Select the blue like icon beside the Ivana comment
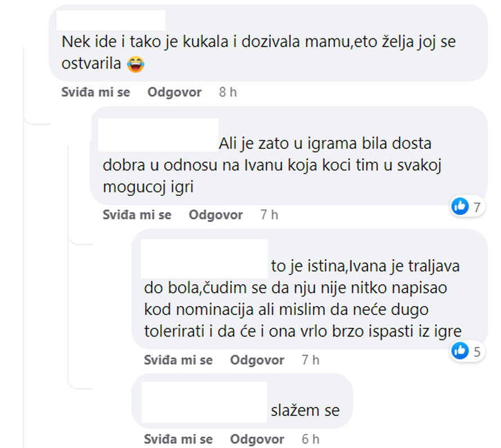501x448 pixels. (459, 351)
